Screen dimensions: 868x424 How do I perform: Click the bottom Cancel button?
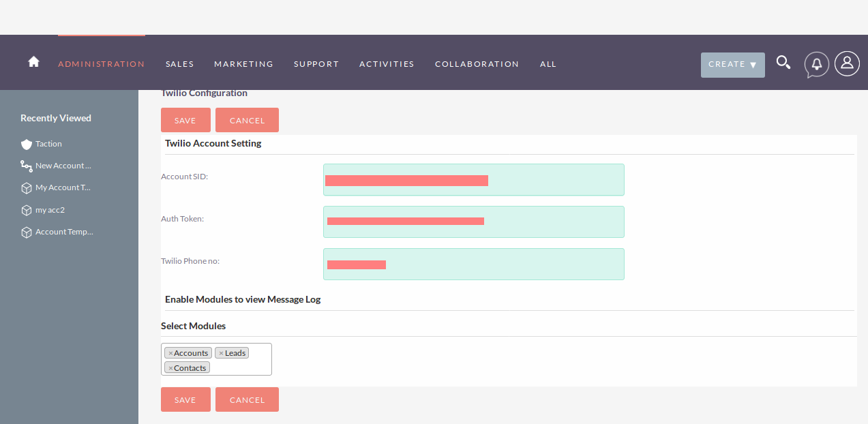tap(247, 399)
